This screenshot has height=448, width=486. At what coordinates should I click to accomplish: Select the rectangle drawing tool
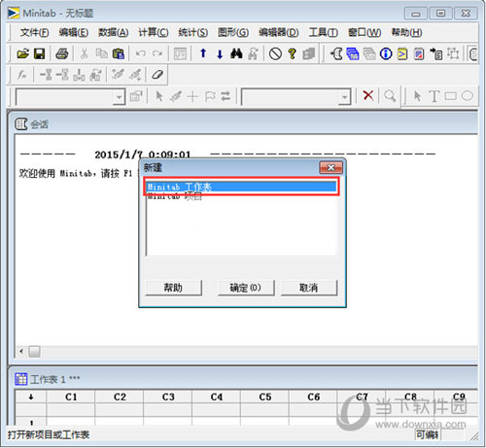point(451,96)
